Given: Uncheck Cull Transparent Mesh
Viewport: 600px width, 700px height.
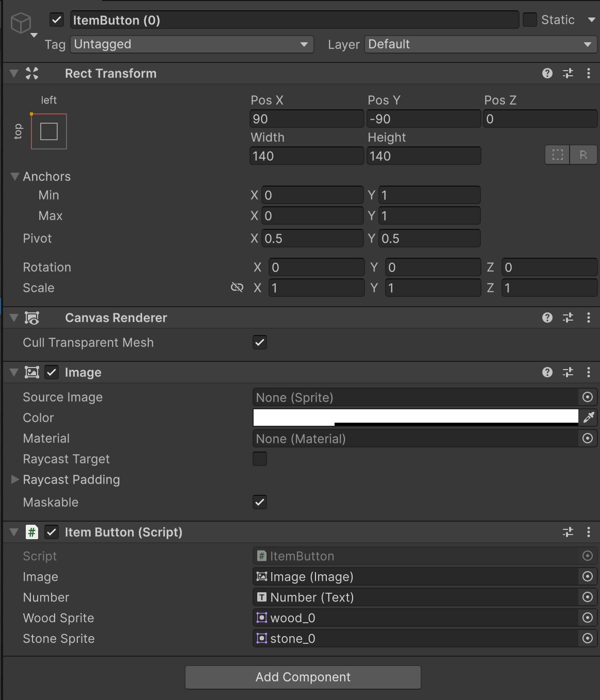Looking at the screenshot, I should click(x=260, y=342).
